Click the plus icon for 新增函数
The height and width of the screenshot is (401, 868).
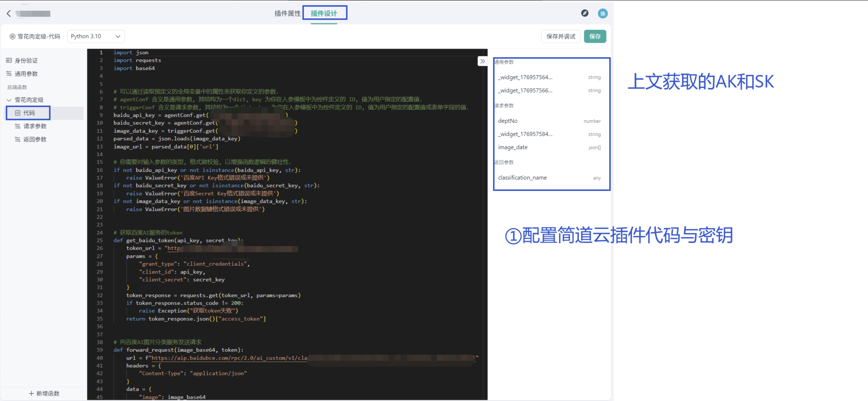pyautogui.click(x=31, y=393)
